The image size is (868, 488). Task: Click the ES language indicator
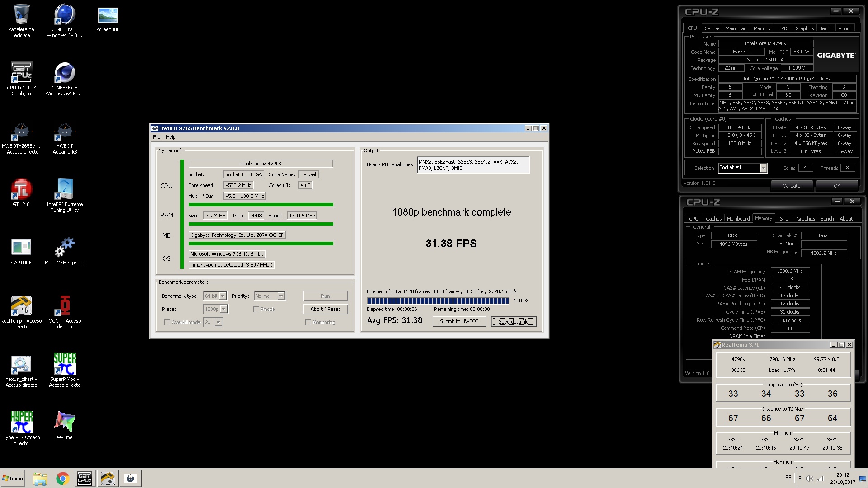click(788, 478)
